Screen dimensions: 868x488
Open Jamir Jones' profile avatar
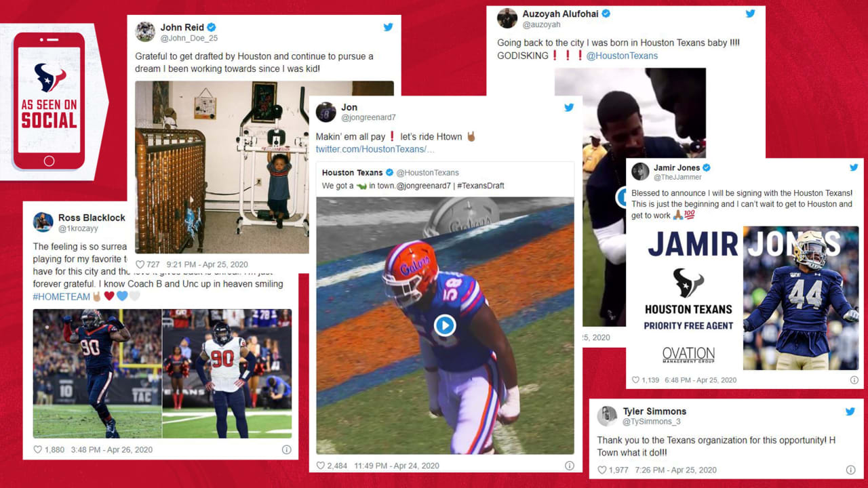pos(640,171)
